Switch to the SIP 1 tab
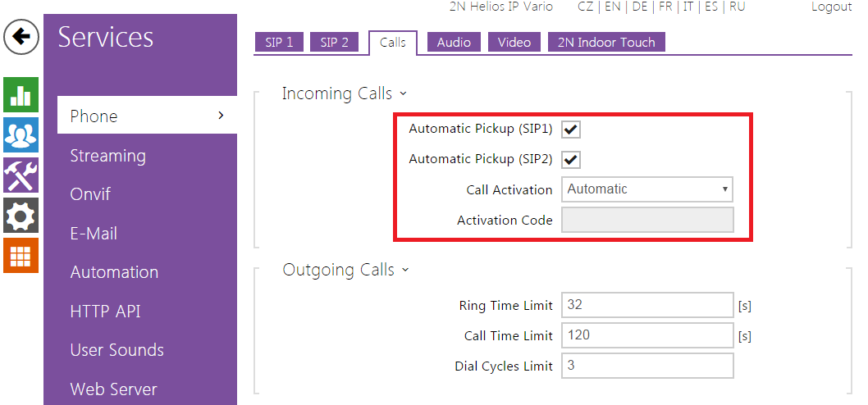The height and width of the screenshot is (405, 868). [x=279, y=43]
